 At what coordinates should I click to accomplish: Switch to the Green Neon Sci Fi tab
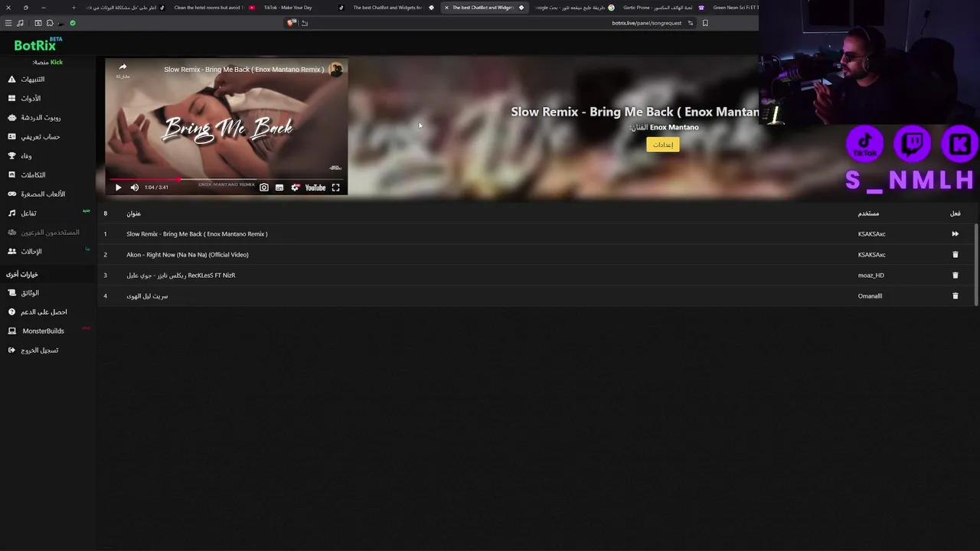pos(735,8)
